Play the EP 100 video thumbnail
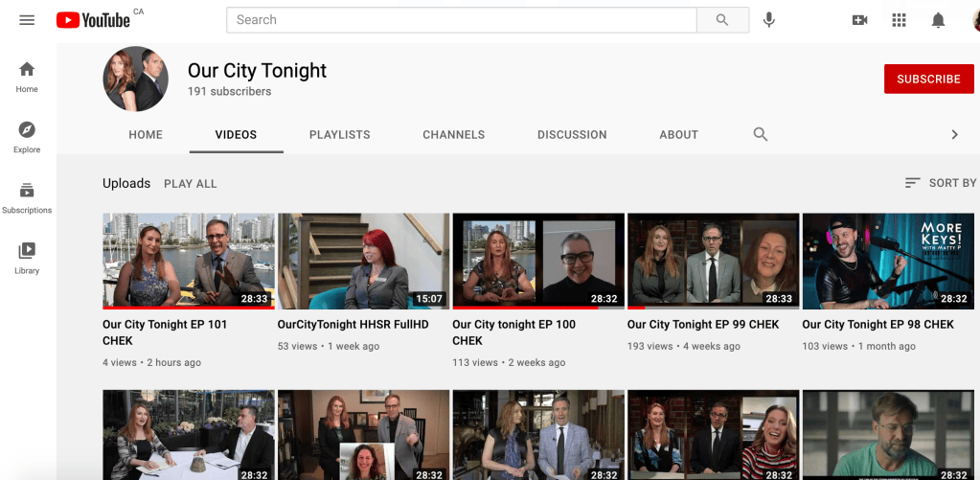 538,262
